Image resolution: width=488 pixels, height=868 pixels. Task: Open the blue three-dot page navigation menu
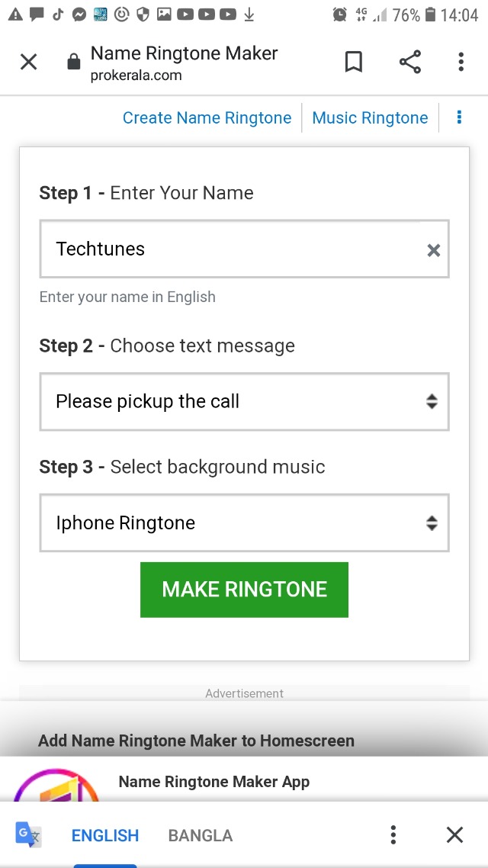click(x=459, y=117)
